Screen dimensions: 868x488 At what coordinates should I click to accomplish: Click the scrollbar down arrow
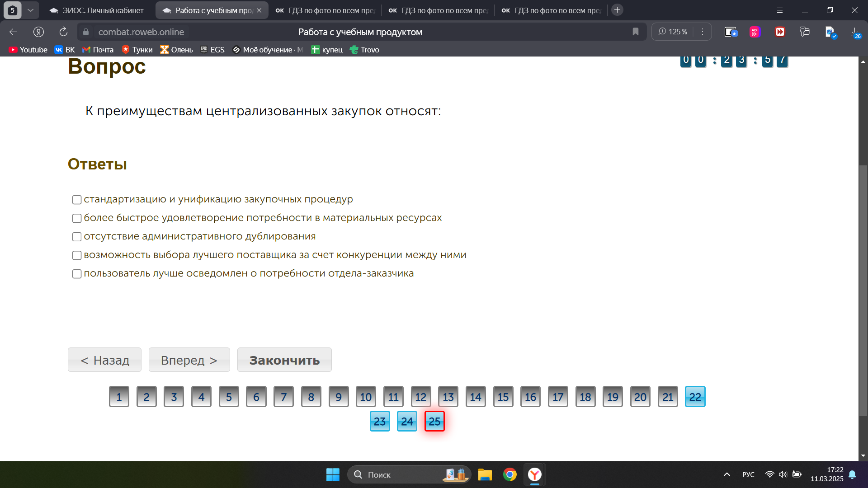pos(863,456)
